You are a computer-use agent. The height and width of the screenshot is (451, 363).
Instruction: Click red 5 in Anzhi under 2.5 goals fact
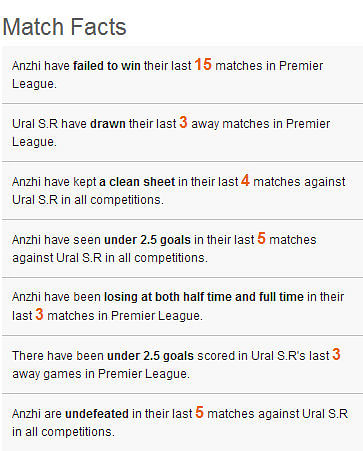(x=261, y=238)
